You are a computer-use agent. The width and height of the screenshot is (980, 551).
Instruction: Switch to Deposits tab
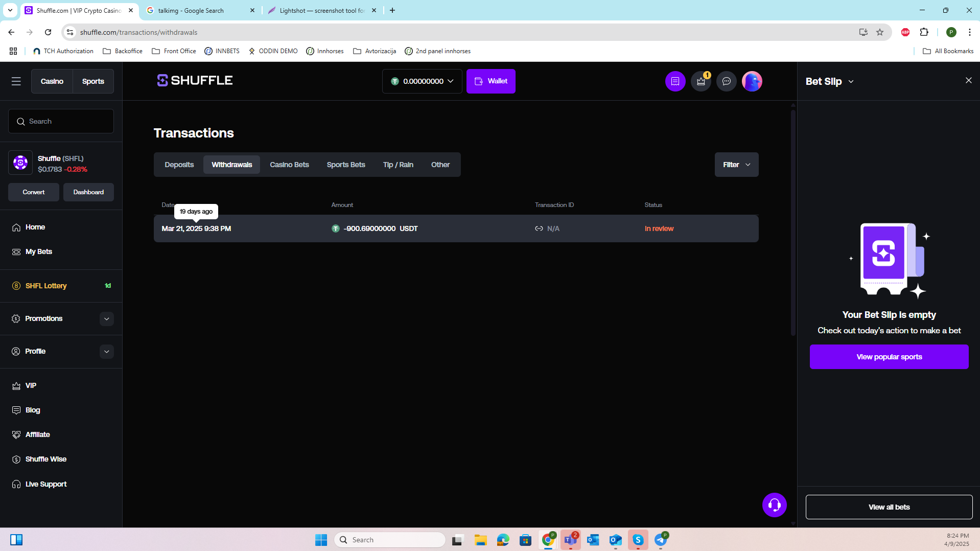coord(179,165)
